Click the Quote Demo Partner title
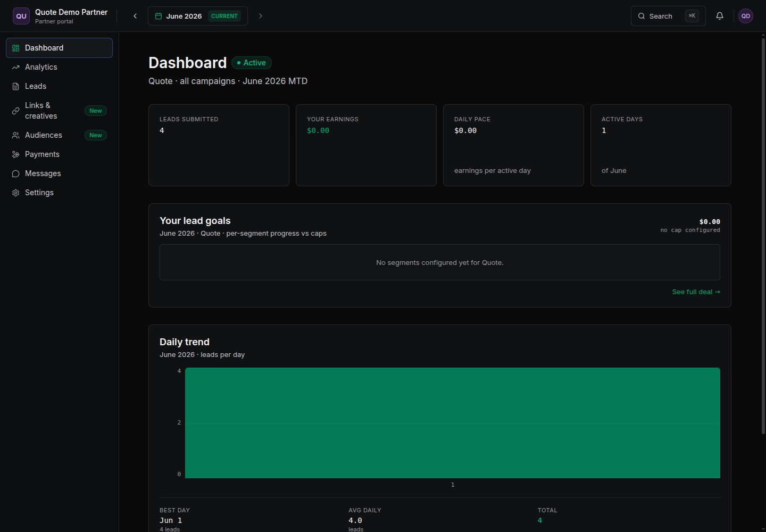Image resolution: width=766 pixels, height=532 pixels. click(71, 12)
